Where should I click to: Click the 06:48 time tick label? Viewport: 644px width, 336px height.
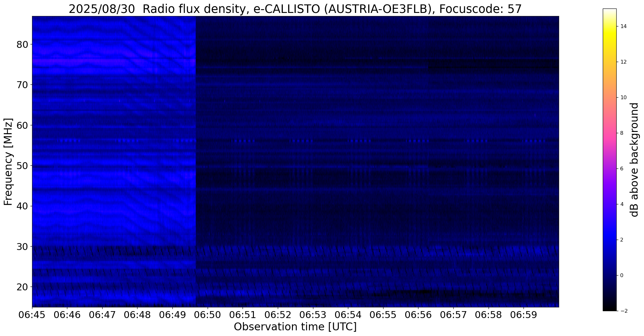tap(137, 315)
